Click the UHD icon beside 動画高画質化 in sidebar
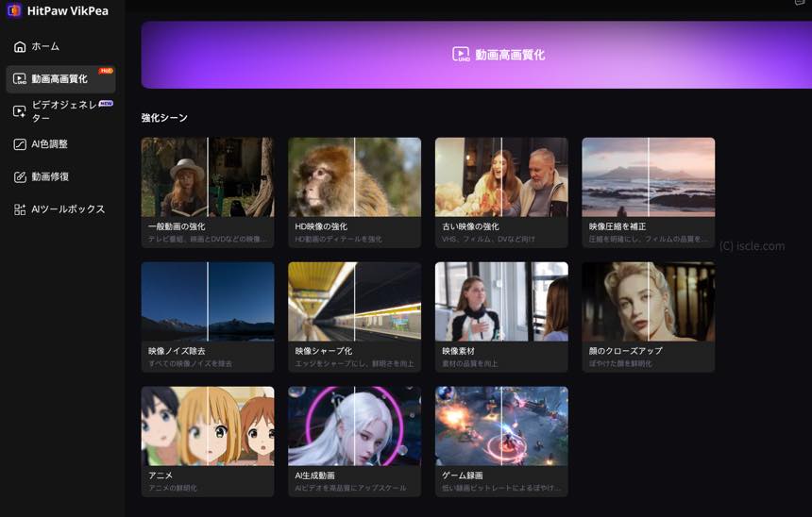812x517 pixels. click(x=20, y=78)
